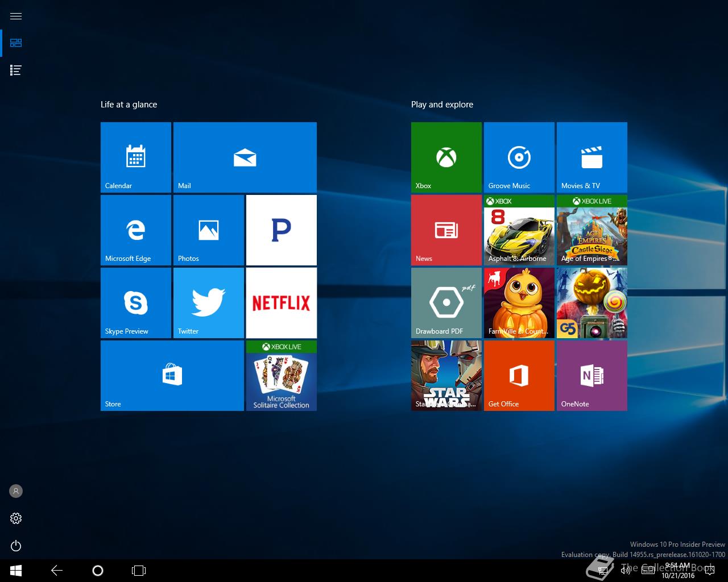
Task: Switch to Pinned tiles view
Action: tap(16, 43)
